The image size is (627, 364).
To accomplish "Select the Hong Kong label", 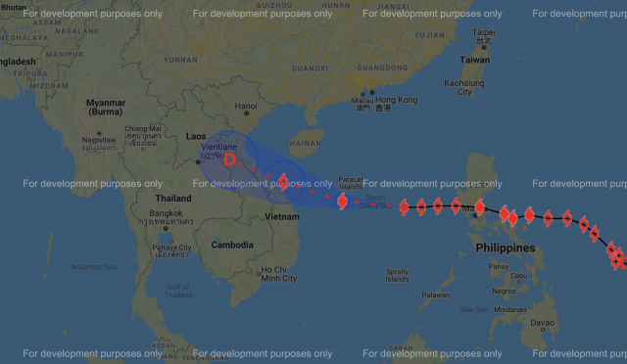I will pyautogui.click(x=396, y=100).
